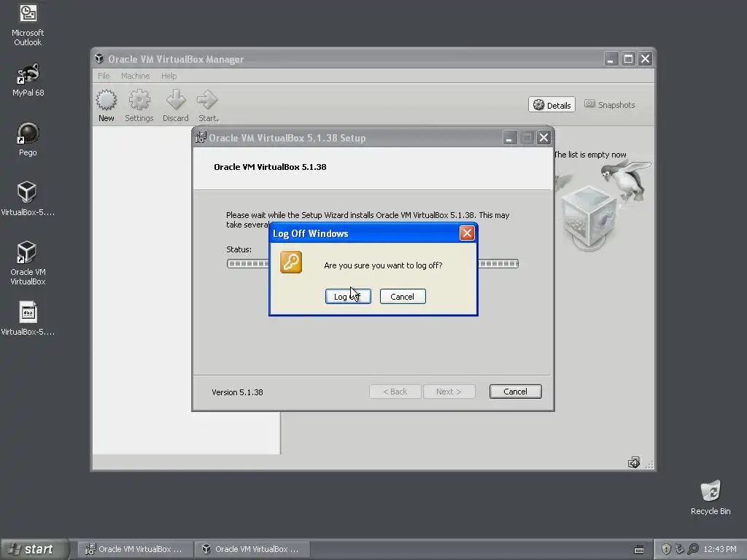Click the disabled Back button in Setup
Image resolution: width=747 pixels, height=560 pixels.
(x=395, y=392)
